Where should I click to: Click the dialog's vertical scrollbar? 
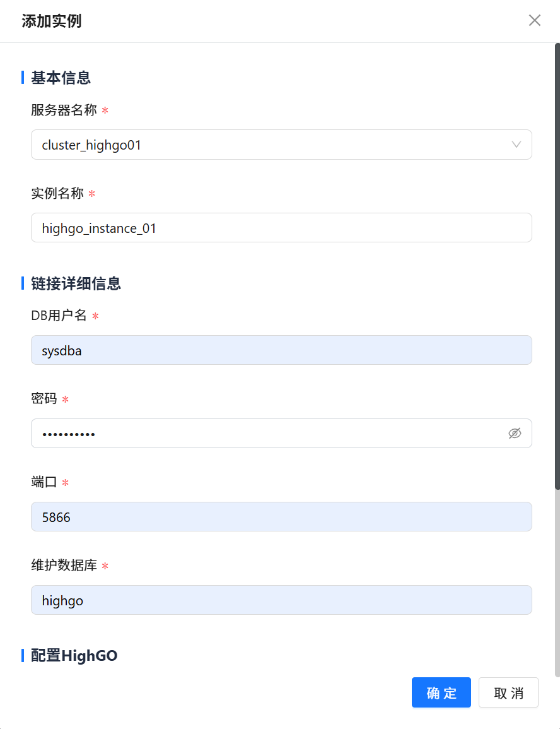[557, 265]
